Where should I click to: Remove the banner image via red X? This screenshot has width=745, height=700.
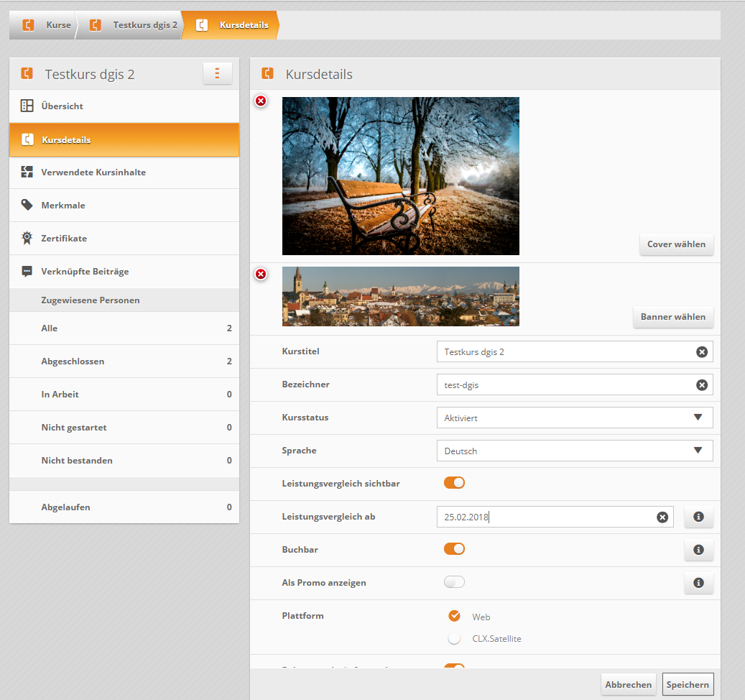point(261,274)
